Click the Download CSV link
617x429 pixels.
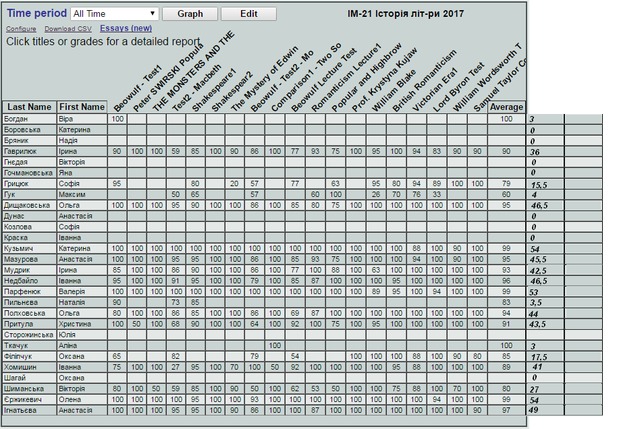[x=68, y=29]
